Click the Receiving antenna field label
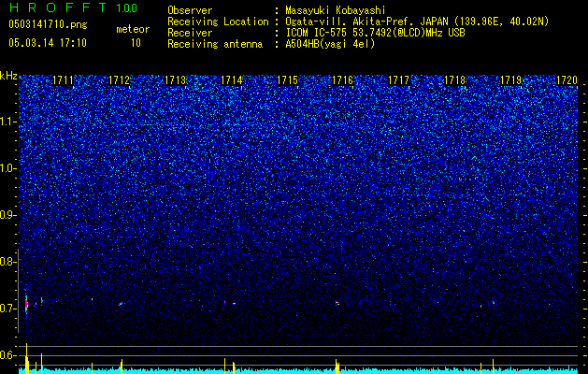The height and width of the screenshot is (374, 588). (x=215, y=44)
